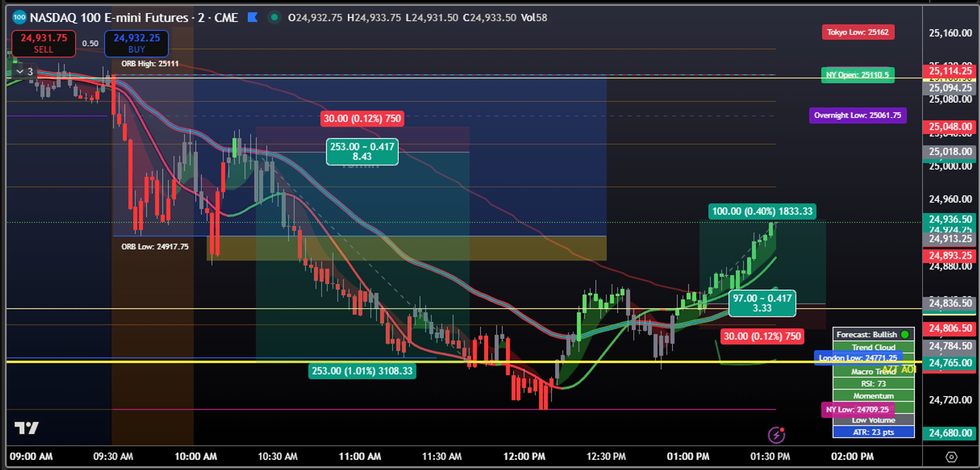Viewport: 980px width, 470px height.
Task: Click the 11:00 AM time axis label
Action: (360, 457)
